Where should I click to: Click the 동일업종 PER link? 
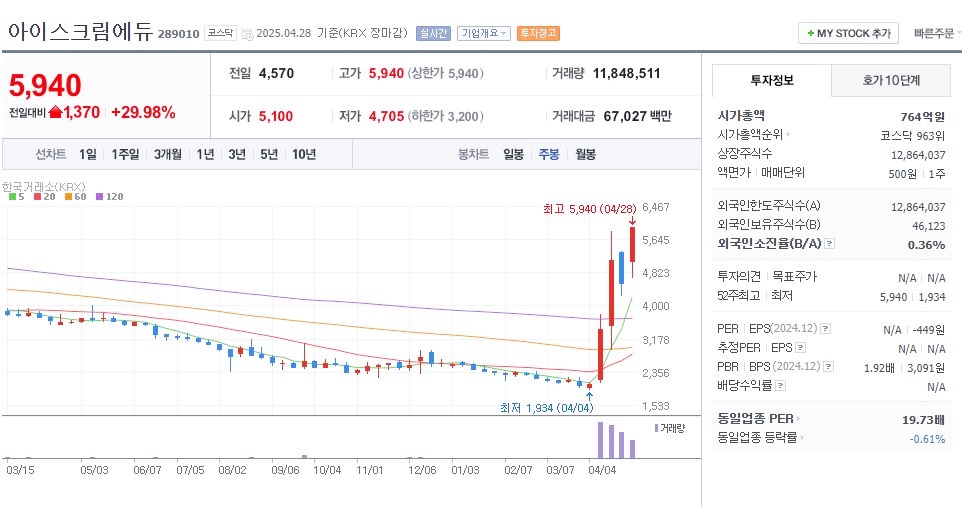(755, 419)
